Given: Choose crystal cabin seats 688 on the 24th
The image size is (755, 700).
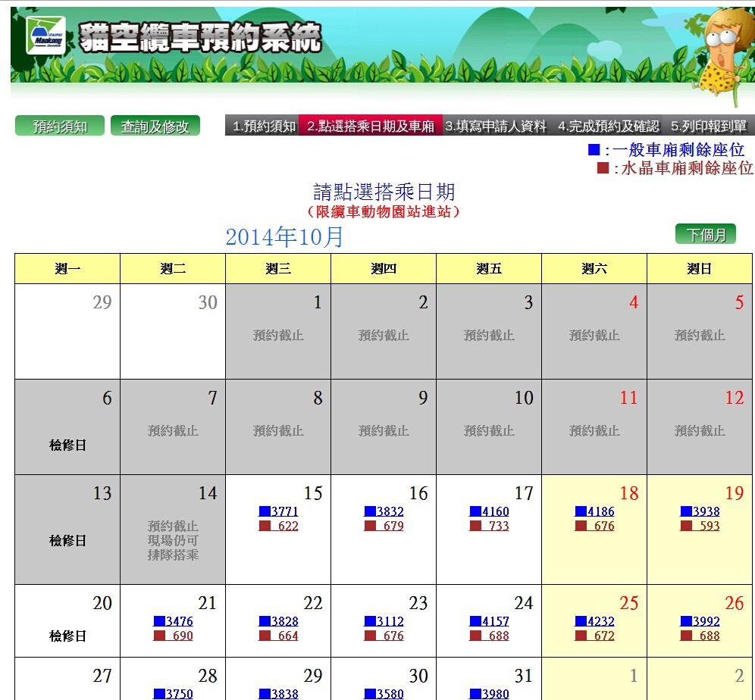Looking at the screenshot, I should [489, 636].
